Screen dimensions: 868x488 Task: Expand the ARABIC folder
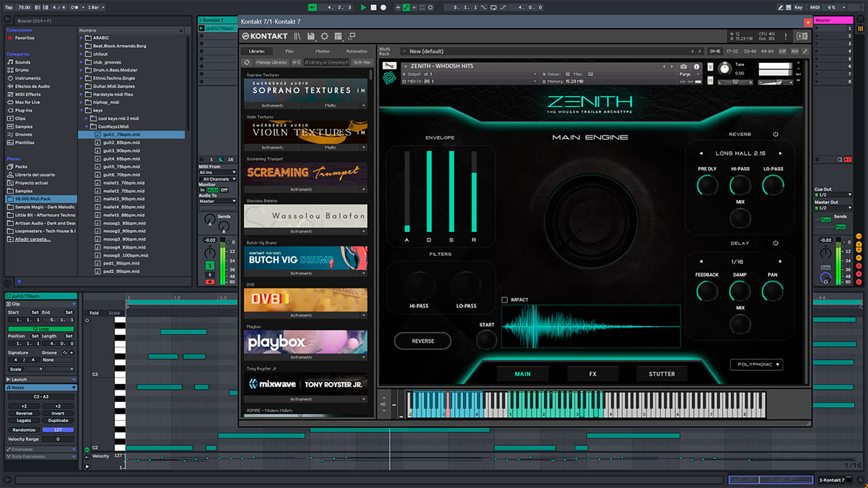(x=82, y=38)
